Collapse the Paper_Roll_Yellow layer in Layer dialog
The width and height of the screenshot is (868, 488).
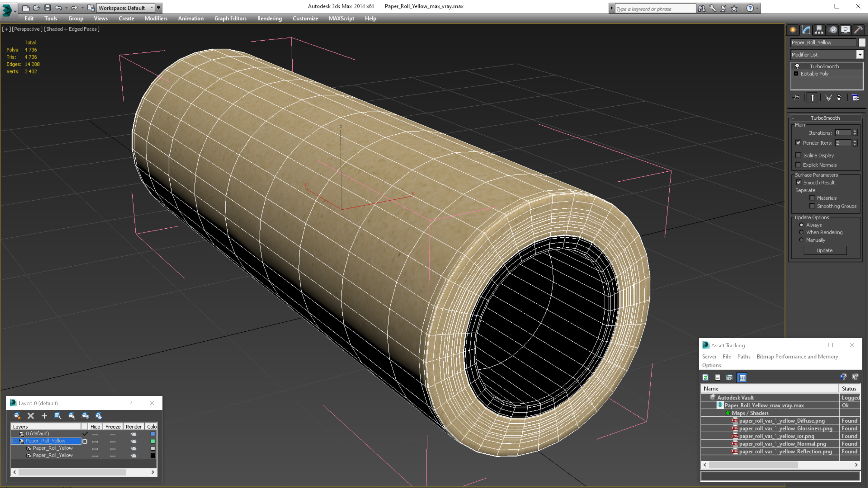(14, 441)
